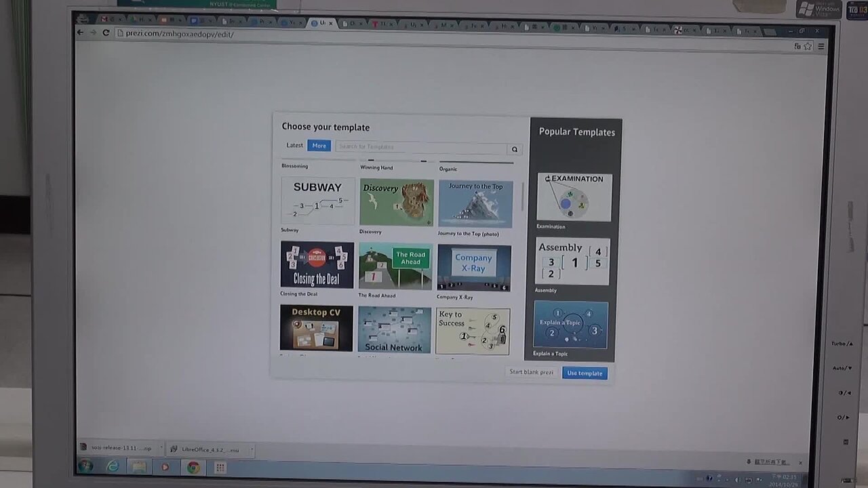868x488 pixels.
Task: Select the Closing the Deal template
Action: 317,264
